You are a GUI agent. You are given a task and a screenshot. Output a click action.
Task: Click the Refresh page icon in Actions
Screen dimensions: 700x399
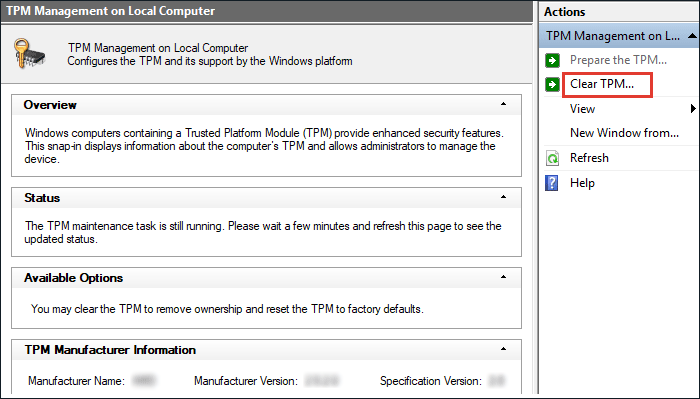[x=552, y=158]
